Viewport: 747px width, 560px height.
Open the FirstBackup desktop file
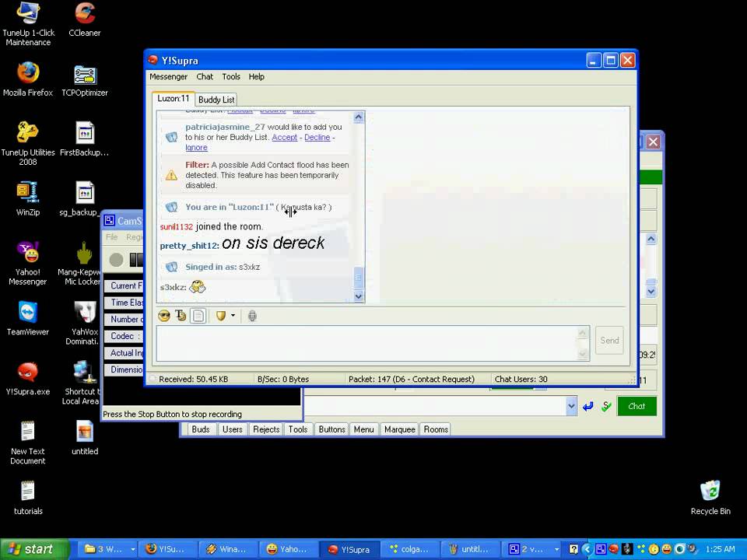pos(85,139)
